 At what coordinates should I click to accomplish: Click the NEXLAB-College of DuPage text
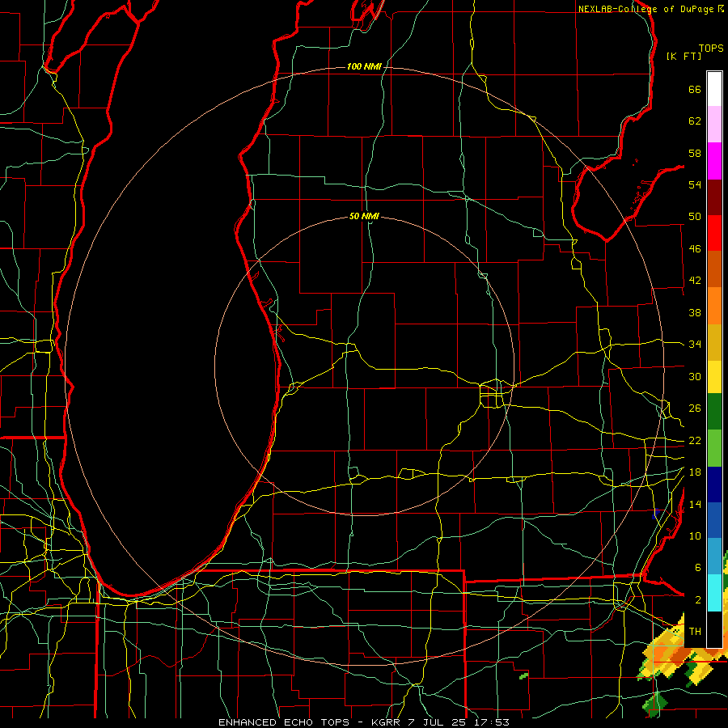[x=646, y=9]
